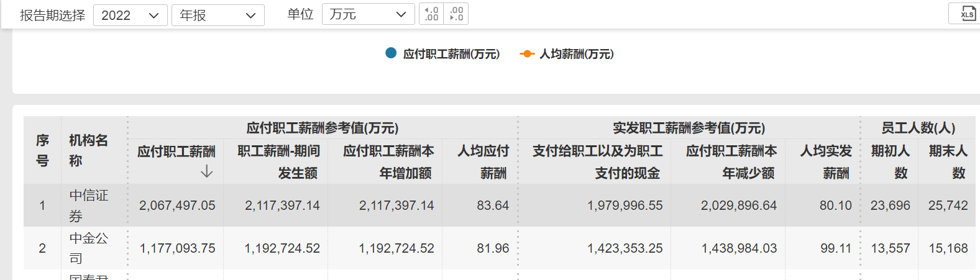Open the 万元 unit dropdown
The height and width of the screenshot is (280, 980).
tap(369, 14)
